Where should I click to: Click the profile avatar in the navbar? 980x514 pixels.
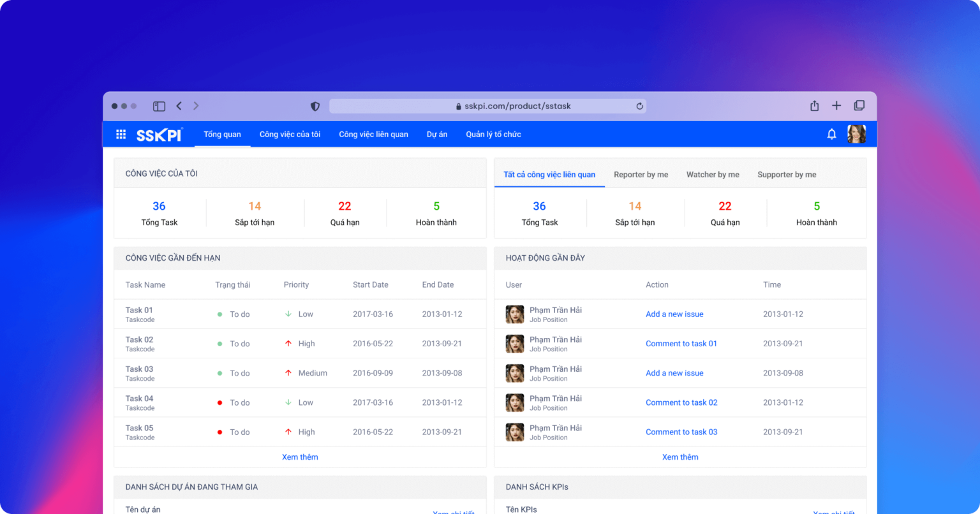(856, 134)
